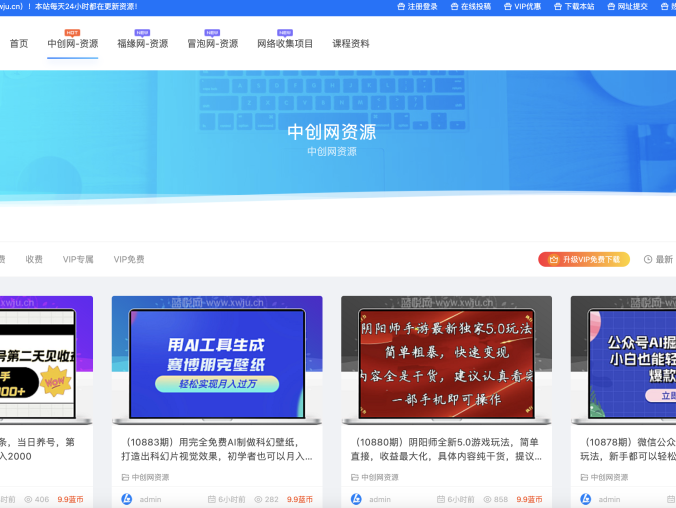The height and width of the screenshot is (508, 676).
Task: Click folder icon under (10880期) card
Action: [355, 477]
